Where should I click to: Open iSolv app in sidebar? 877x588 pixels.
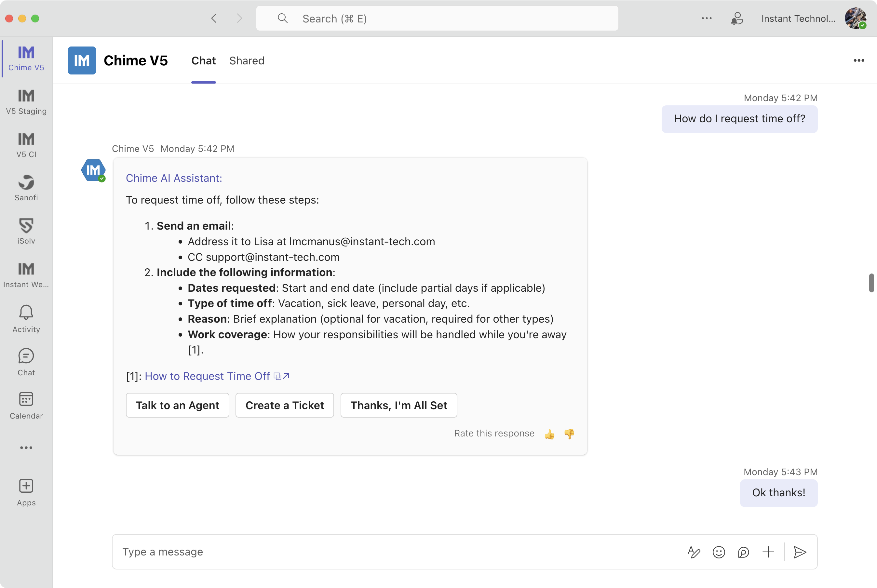[26, 231]
